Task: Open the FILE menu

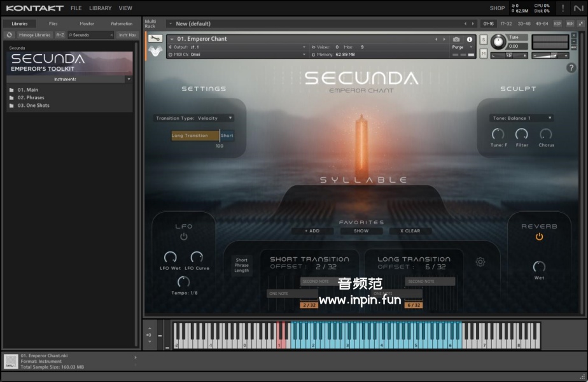Action: point(76,8)
